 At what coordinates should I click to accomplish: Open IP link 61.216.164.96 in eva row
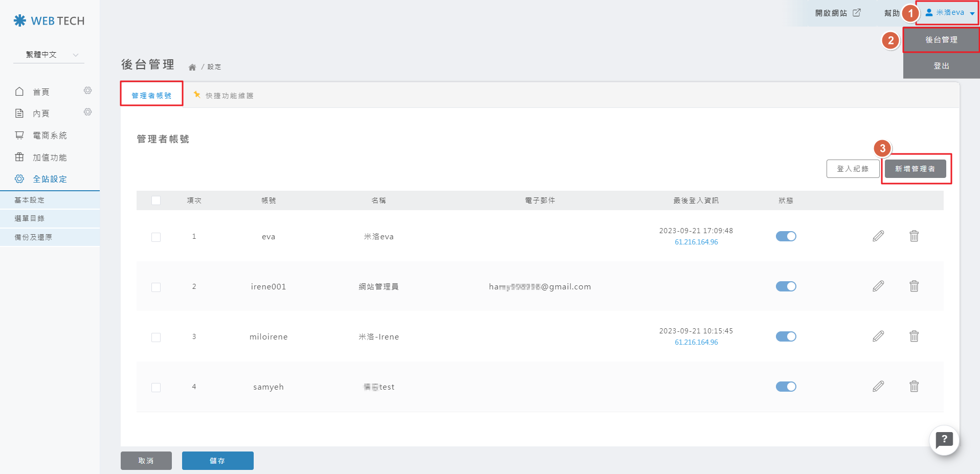696,242
